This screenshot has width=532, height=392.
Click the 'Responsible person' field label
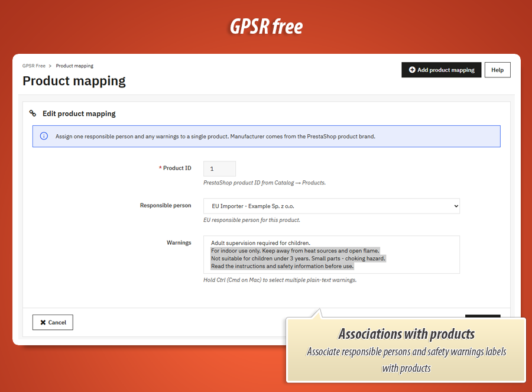[166, 205]
